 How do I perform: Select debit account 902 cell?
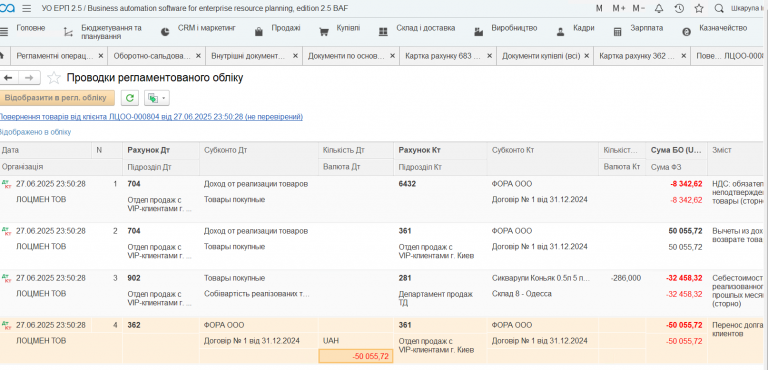coord(134,278)
